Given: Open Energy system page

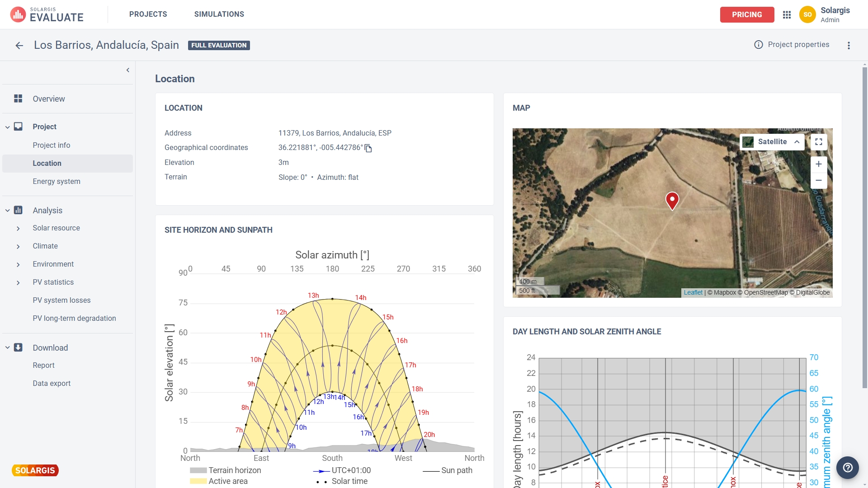Looking at the screenshot, I should (57, 182).
